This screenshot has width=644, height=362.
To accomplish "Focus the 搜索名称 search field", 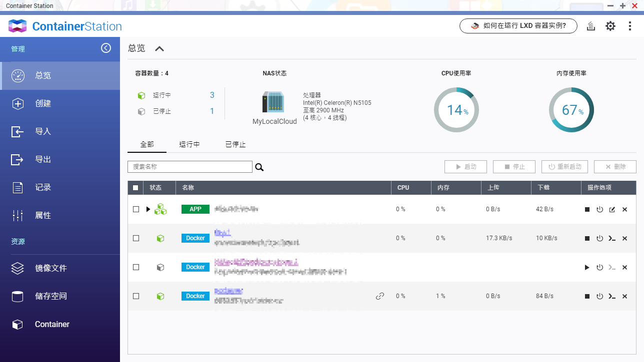I will [x=190, y=167].
